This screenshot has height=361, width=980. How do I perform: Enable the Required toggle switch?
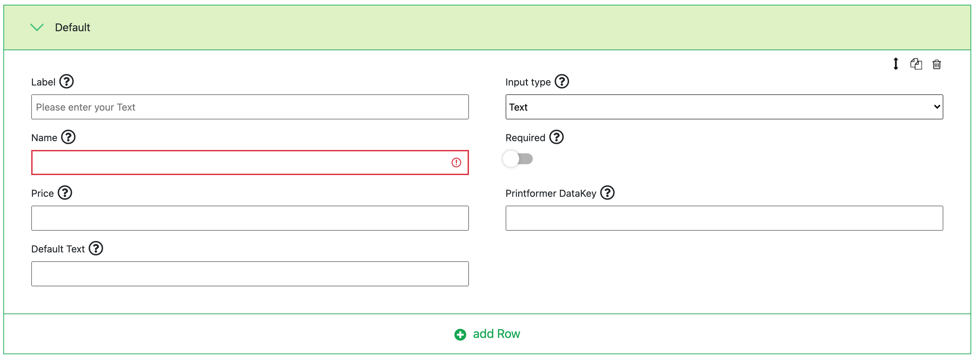[x=518, y=159]
